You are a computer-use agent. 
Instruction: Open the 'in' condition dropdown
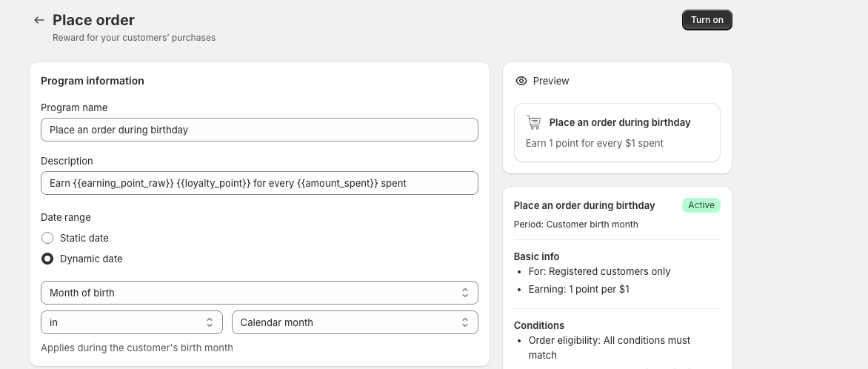click(x=132, y=322)
